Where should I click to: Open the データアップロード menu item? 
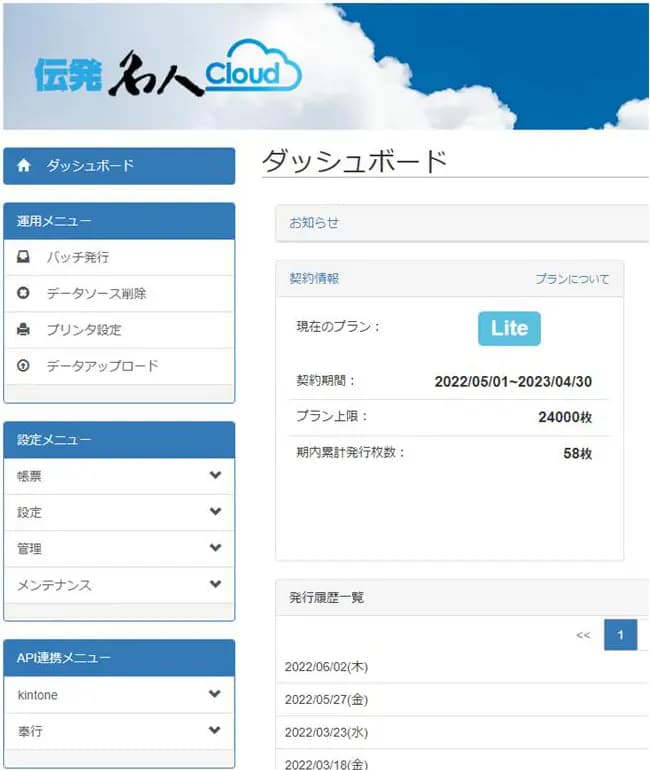click(119, 366)
